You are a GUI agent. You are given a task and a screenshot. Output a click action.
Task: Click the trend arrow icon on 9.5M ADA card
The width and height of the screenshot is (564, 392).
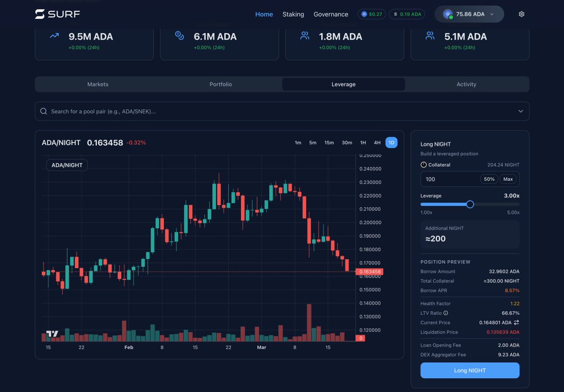coord(54,36)
